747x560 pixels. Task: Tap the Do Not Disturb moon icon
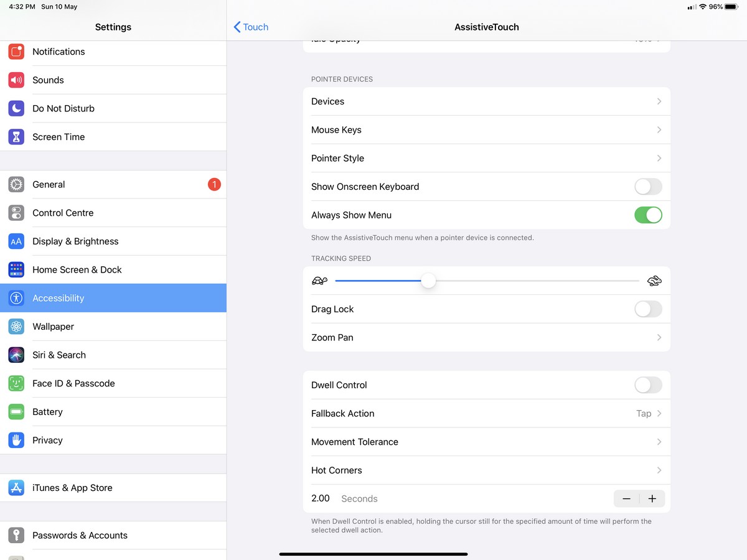point(16,108)
